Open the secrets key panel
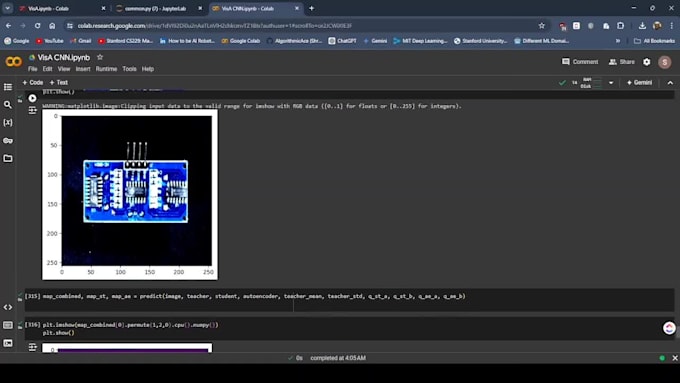 coord(8,141)
